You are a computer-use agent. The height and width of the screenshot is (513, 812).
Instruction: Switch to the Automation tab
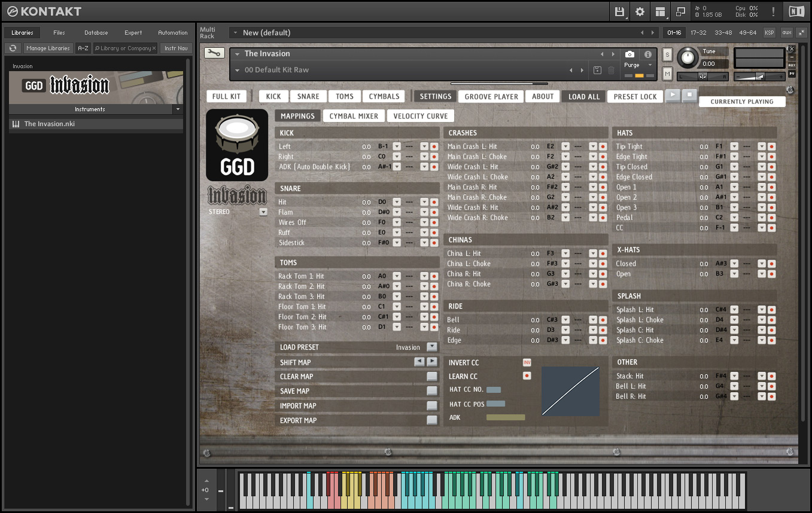coord(173,33)
